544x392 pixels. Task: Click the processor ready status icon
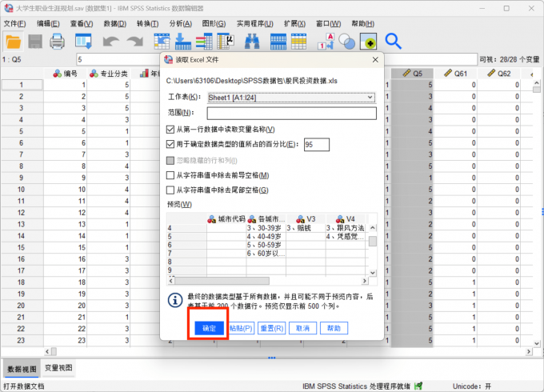pos(418,386)
